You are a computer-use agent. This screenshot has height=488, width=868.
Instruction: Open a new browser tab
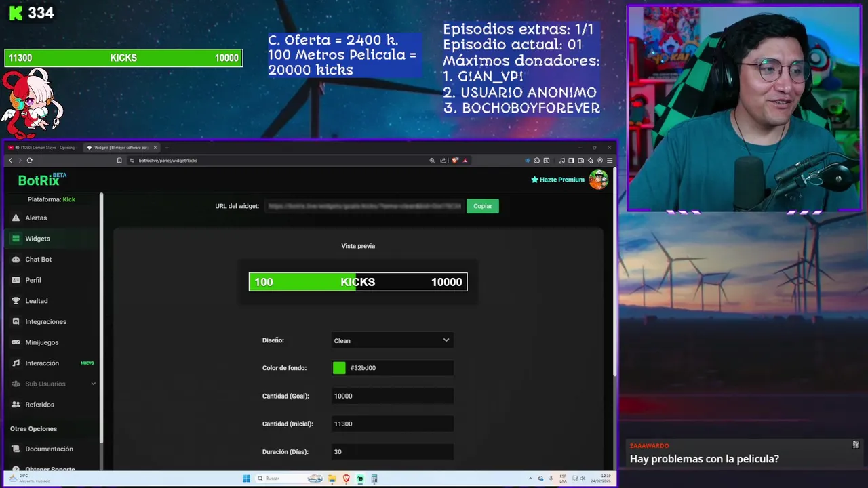click(x=167, y=147)
